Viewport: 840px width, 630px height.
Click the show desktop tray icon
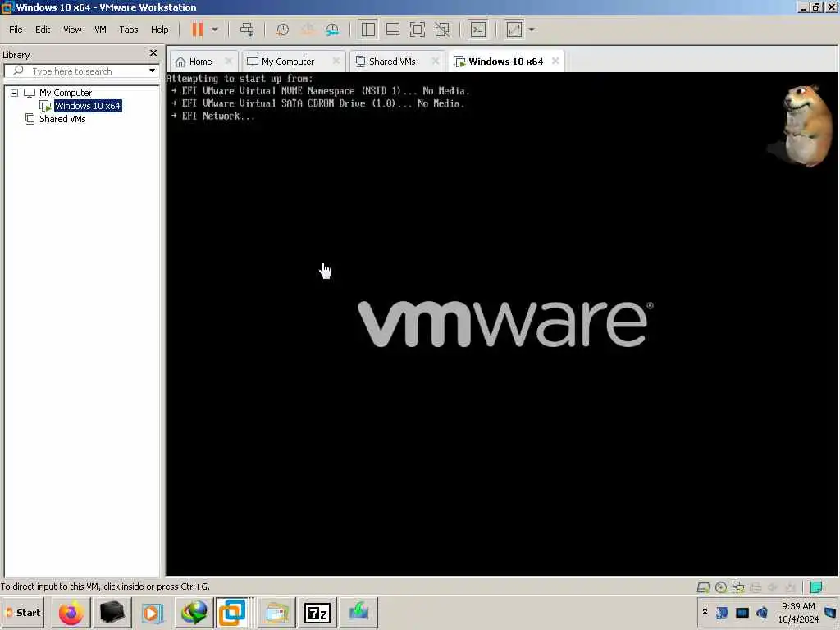coord(830,612)
